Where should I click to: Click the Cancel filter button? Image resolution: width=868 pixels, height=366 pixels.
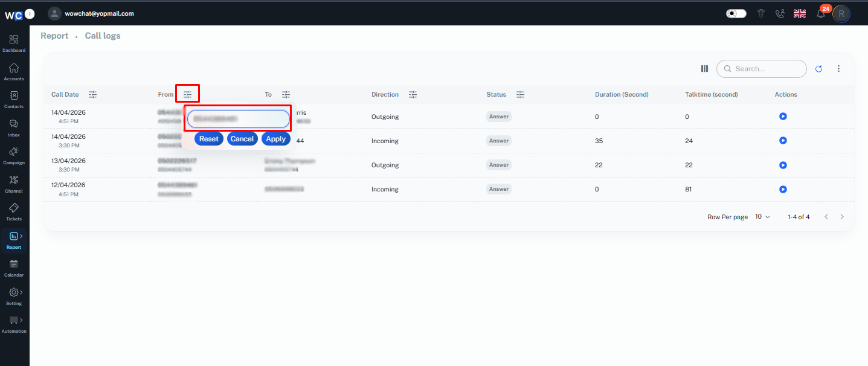point(242,139)
